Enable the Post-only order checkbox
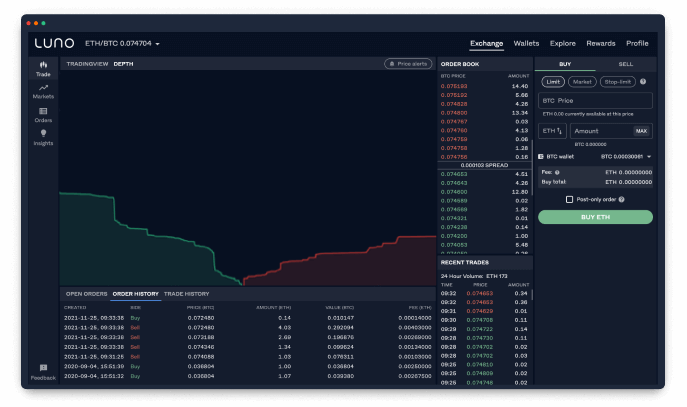The image size is (687, 407). pos(569,199)
